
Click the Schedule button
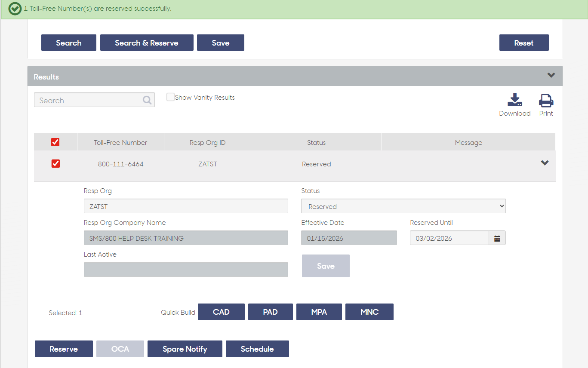(257, 349)
